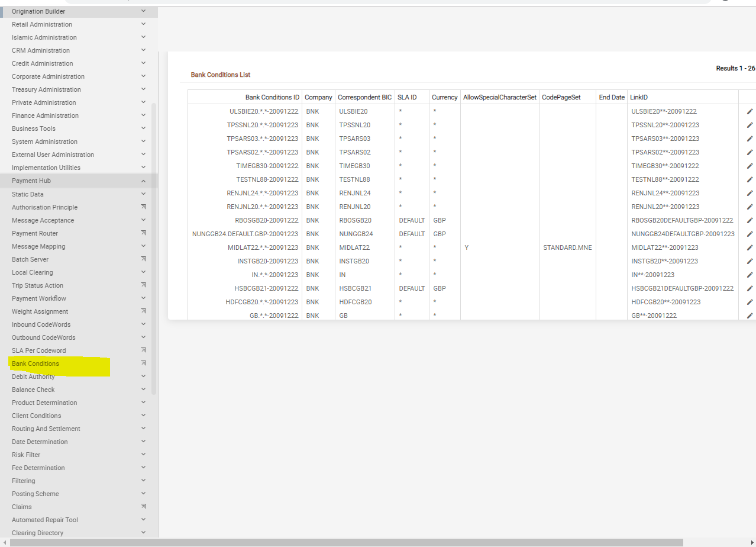Screen dimensions: 756x547
Task: Expand the Static Data submenu
Action: (x=143, y=194)
